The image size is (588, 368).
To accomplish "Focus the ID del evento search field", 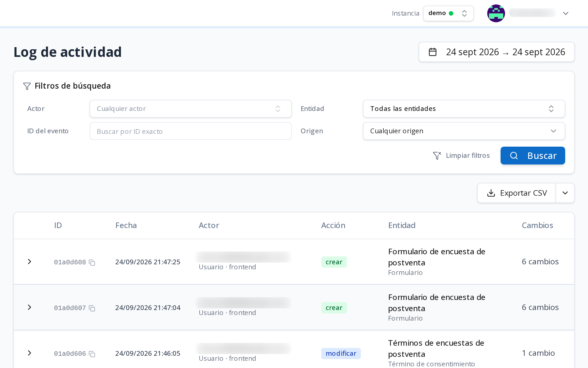I will coord(190,131).
